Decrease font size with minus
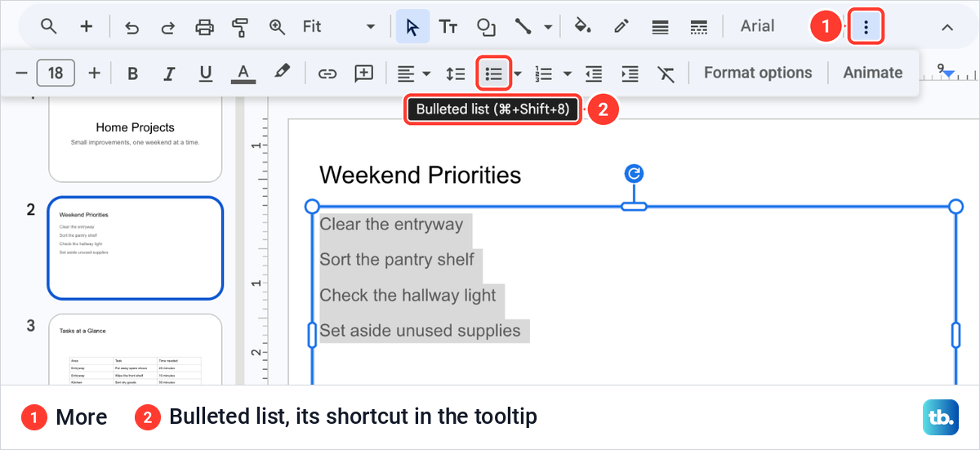The image size is (980, 450). (x=22, y=73)
